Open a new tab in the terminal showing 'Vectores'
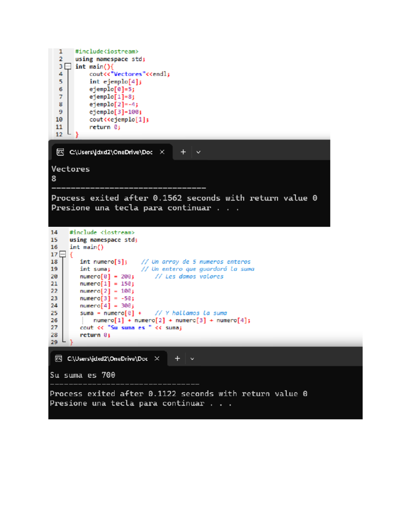The image size is (411, 532). click(x=183, y=152)
